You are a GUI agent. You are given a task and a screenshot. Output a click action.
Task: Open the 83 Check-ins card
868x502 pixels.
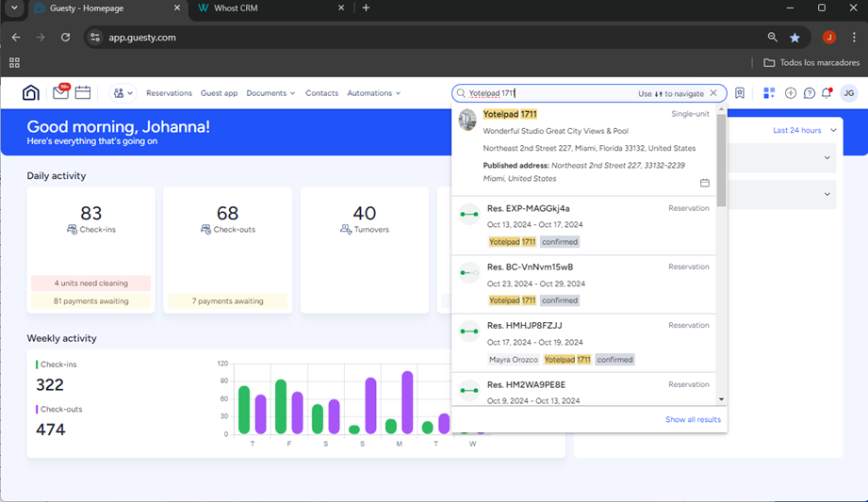click(91, 251)
